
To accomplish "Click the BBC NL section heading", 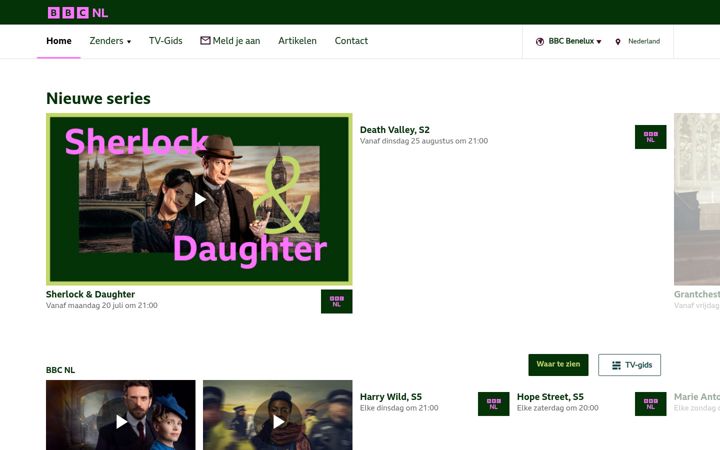I will tap(60, 370).
